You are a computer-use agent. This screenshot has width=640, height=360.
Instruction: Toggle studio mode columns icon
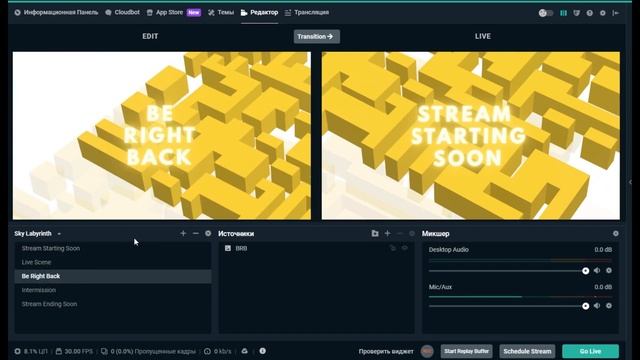tap(563, 13)
